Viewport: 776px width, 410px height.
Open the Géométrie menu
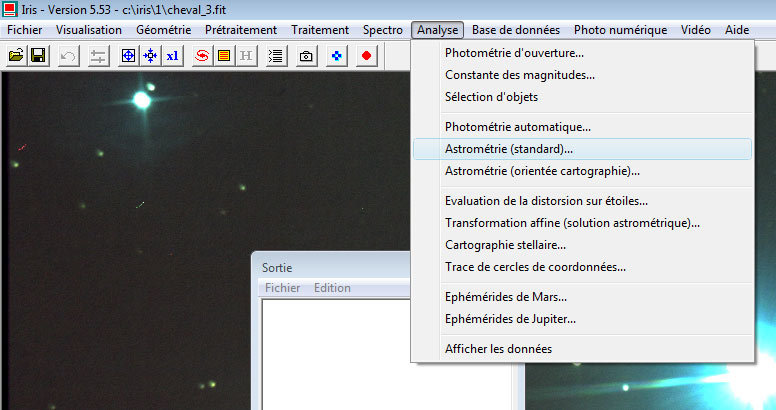[163, 30]
